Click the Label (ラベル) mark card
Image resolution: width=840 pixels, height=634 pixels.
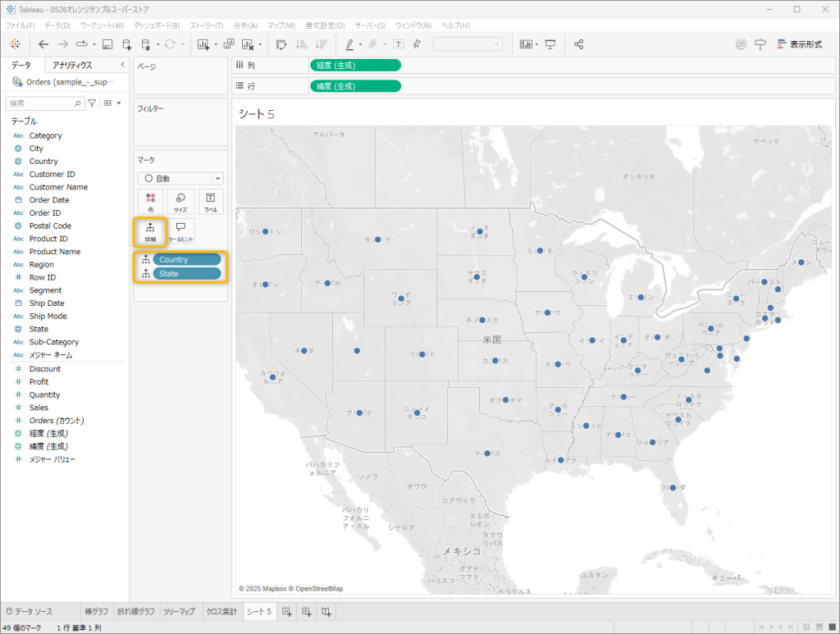coord(211,202)
